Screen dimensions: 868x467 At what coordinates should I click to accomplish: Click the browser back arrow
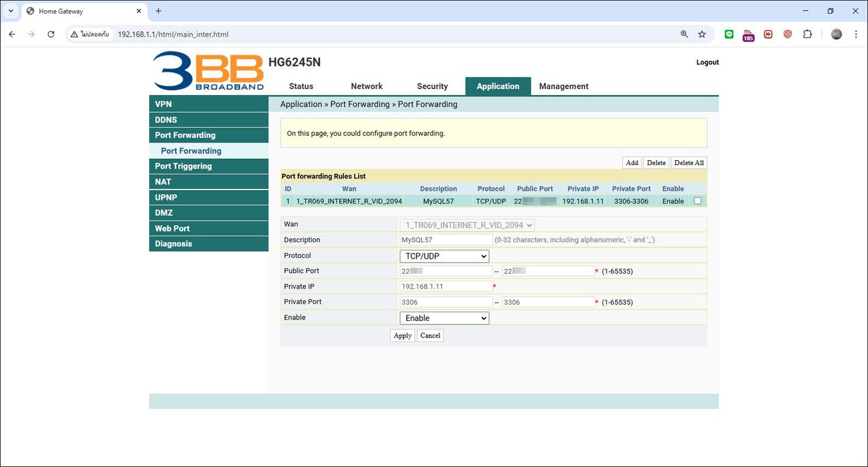[x=12, y=34]
